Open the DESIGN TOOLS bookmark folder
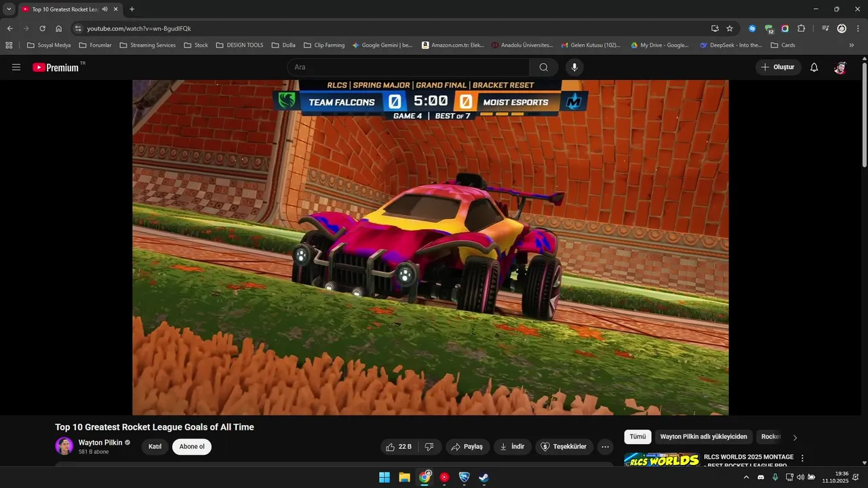Image resolution: width=868 pixels, height=488 pixels. click(239, 45)
